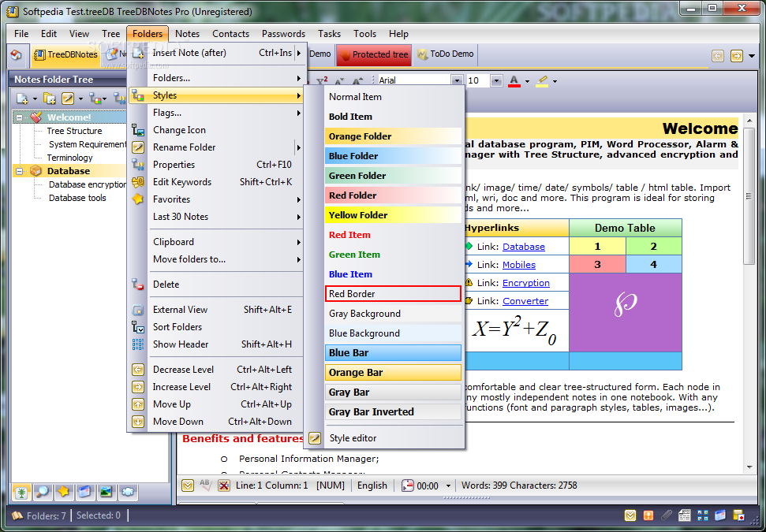Viewport: 766px width, 532px height.
Task: Click the grid icon in bottom-right tray
Action: pyautogui.click(x=702, y=515)
